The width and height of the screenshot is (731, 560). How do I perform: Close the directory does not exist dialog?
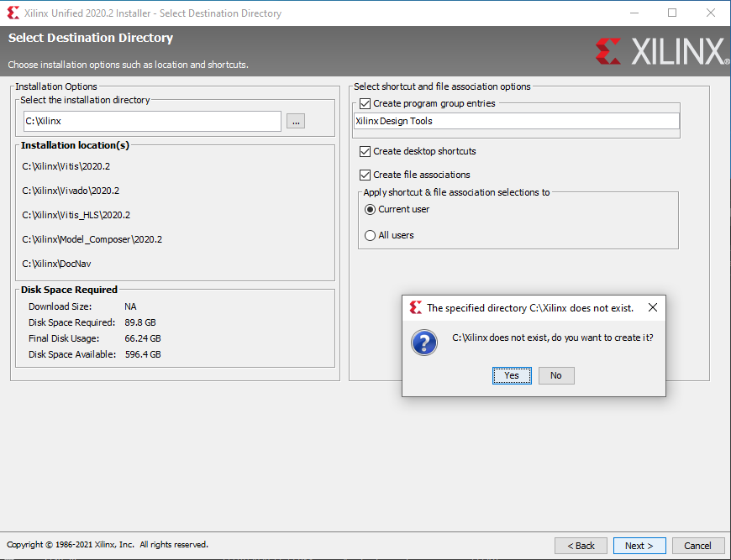[x=653, y=307]
